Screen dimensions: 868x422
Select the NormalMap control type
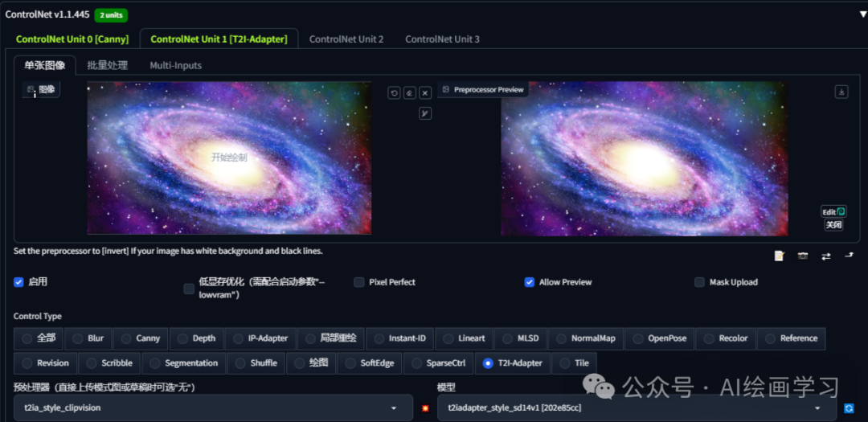coord(586,338)
